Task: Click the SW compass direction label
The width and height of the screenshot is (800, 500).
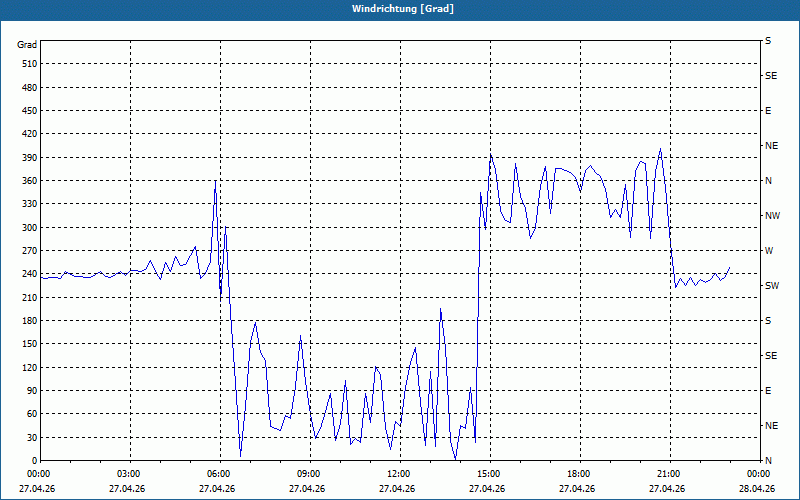Action: click(x=771, y=286)
